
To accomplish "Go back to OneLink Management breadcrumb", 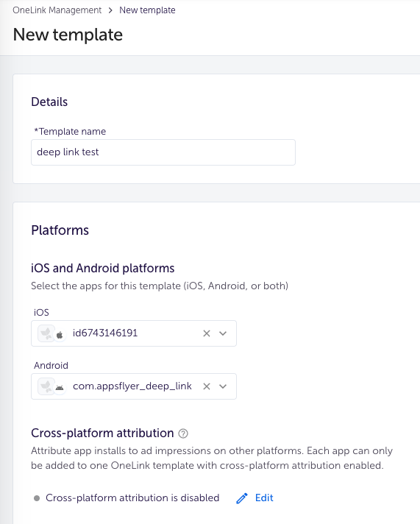I will [x=57, y=10].
